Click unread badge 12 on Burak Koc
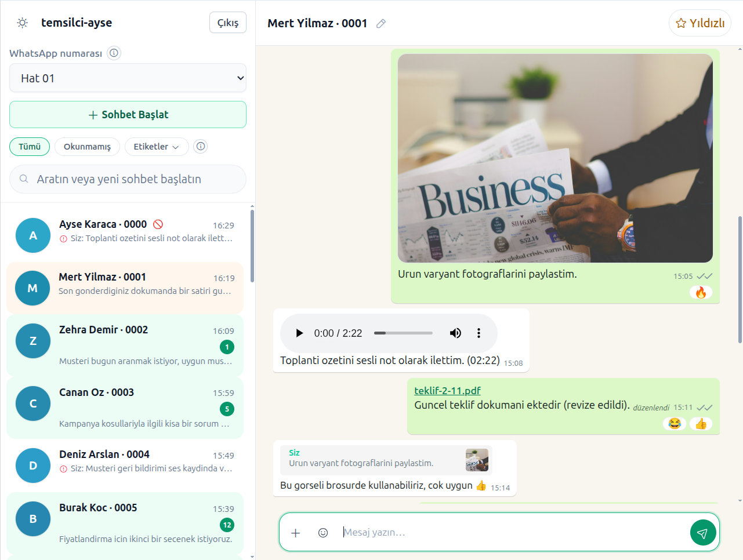 227,525
